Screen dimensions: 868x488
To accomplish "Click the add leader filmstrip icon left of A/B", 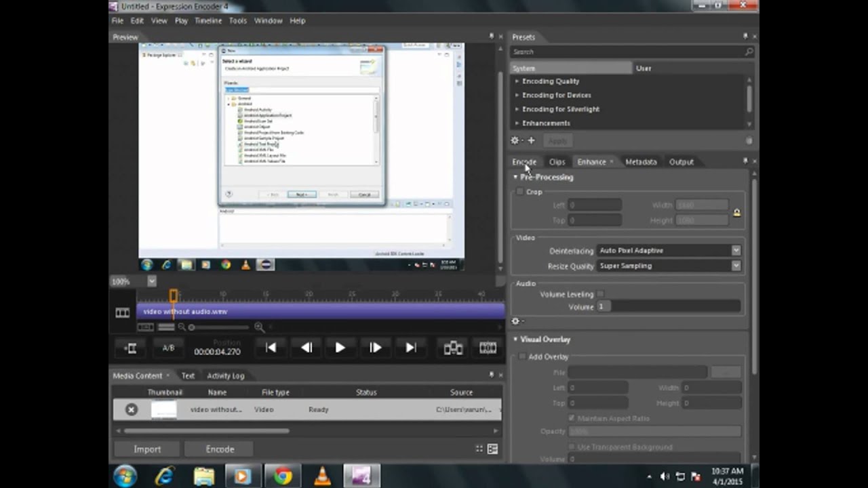I will click(131, 348).
